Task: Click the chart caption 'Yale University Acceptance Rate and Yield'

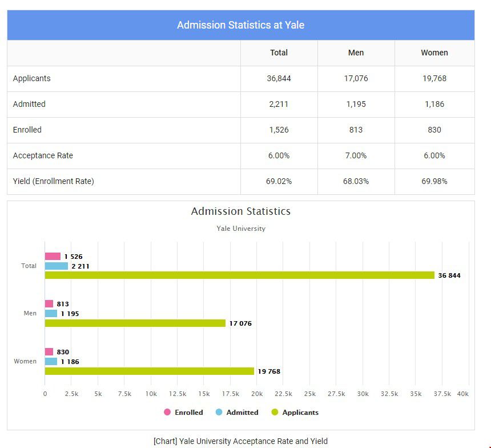Action: (x=253, y=441)
